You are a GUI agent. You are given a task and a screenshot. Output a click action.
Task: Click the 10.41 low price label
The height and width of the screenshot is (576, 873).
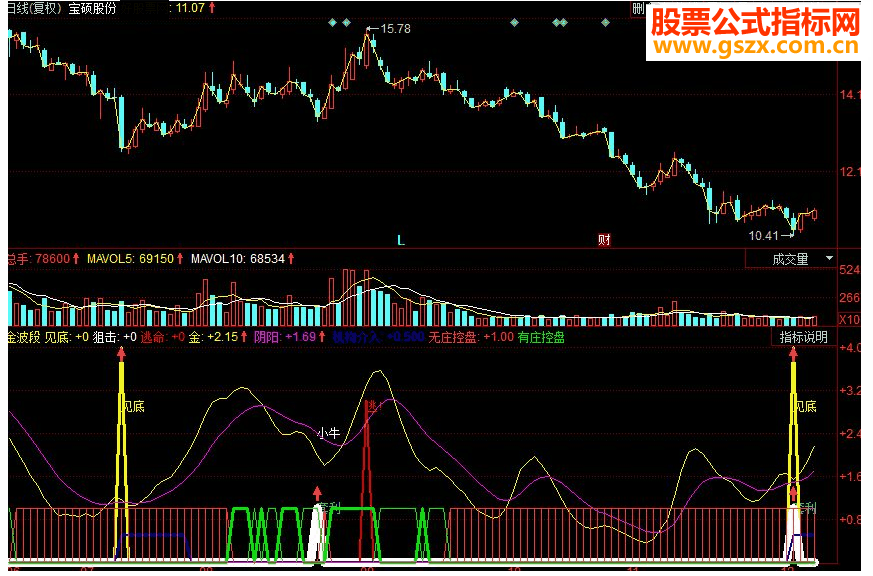762,236
